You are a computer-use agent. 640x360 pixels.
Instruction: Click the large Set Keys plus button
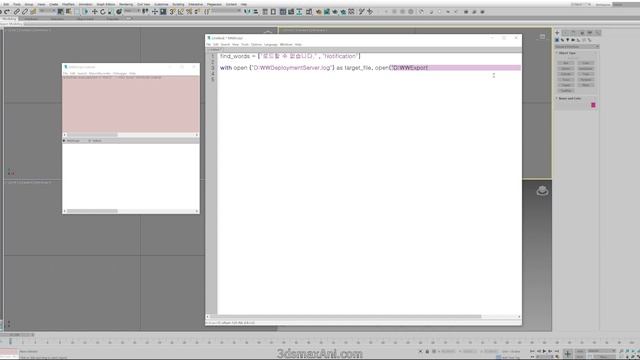click(567, 353)
